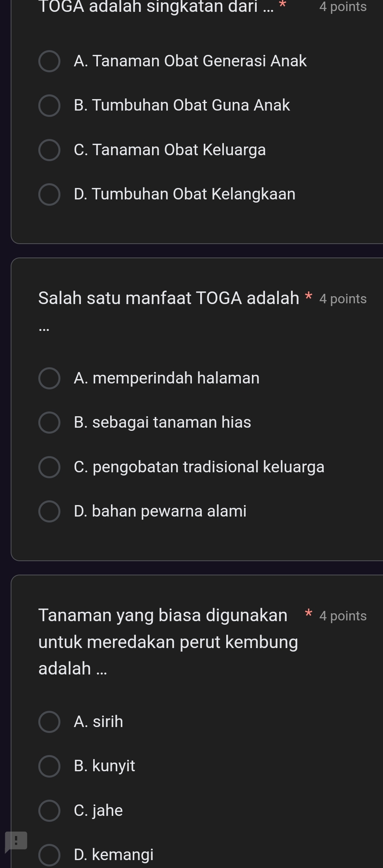Viewport: 383px width, 868px height.
Task: Select D. bahan pewarna alami
Action: [x=49, y=511]
